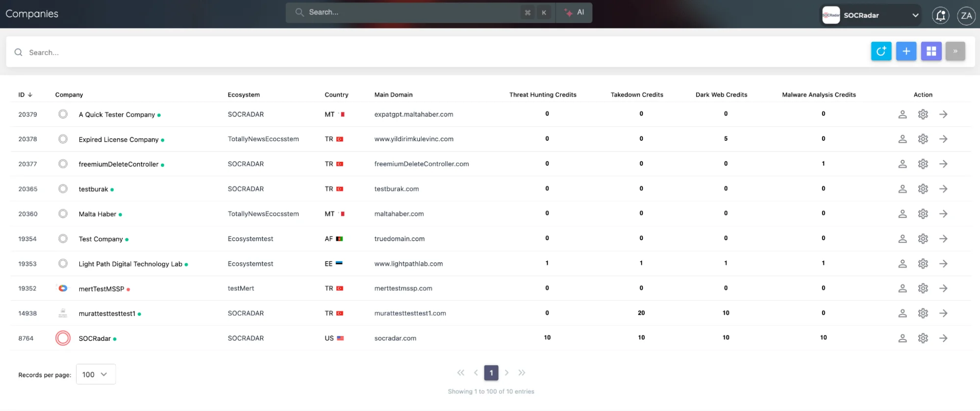980x411 pixels.
Task: Click the Takedown Credits column header
Action: pos(637,95)
